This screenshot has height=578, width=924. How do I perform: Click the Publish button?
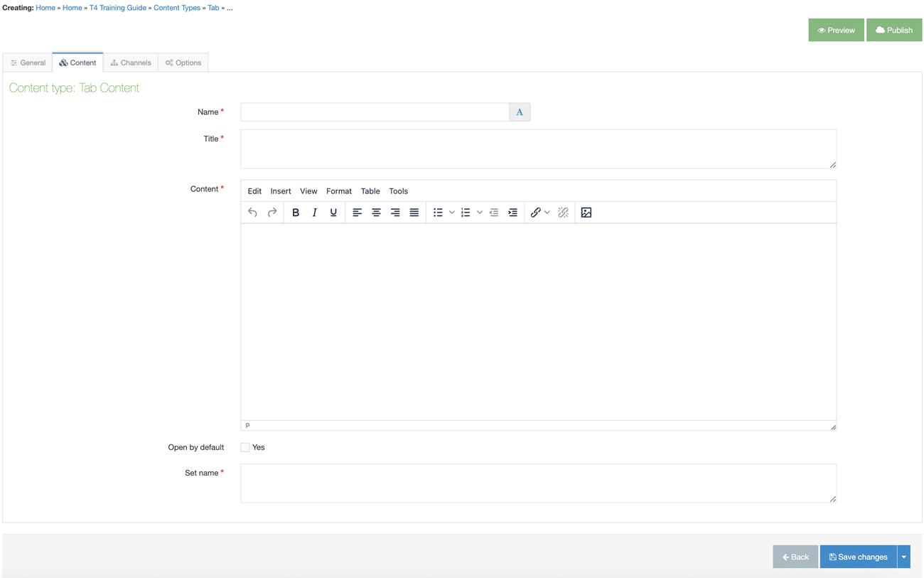point(894,30)
